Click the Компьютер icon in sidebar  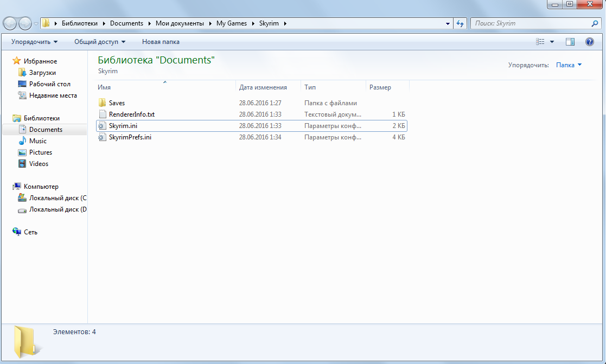point(17,186)
